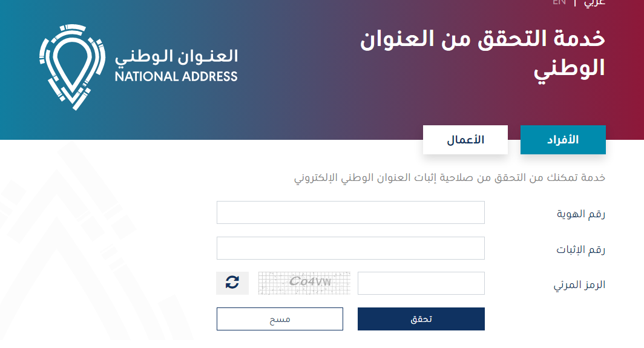Click the service description sentence below tabs

[450, 178]
